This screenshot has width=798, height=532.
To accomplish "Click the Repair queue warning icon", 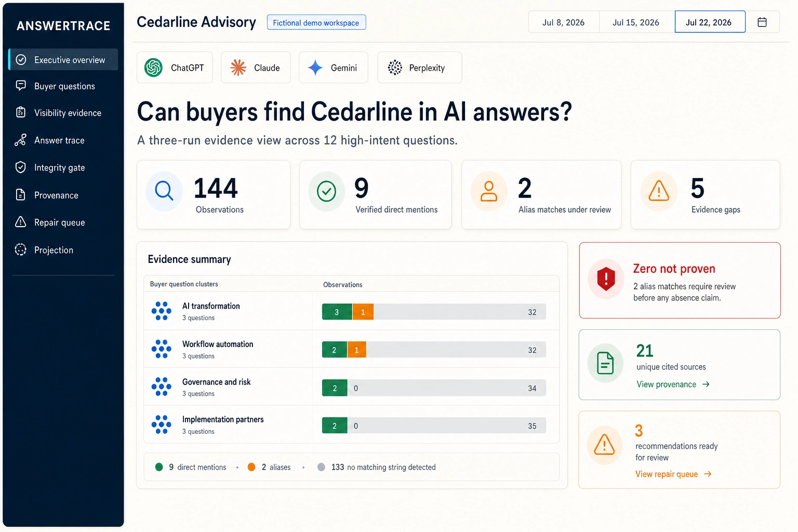I will pos(21,222).
